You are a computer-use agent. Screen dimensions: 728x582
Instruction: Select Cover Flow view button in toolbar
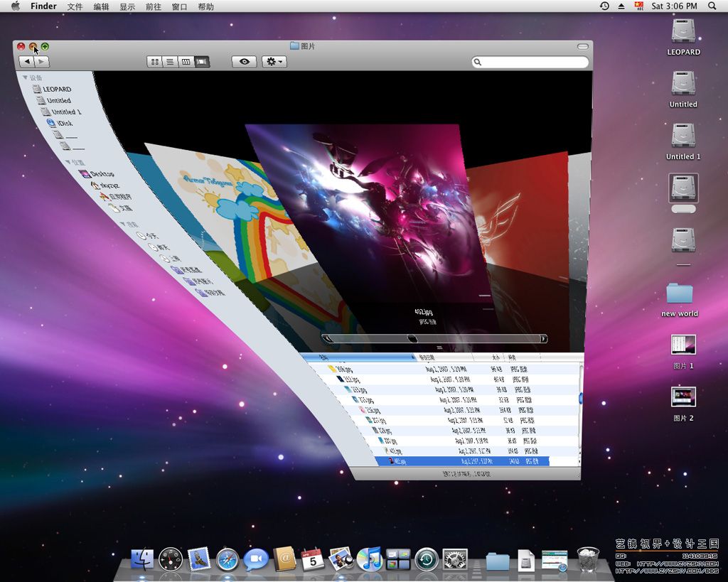pyautogui.click(x=202, y=62)
